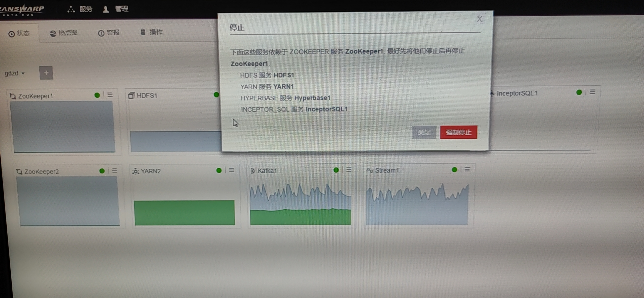
Task: Open the HDFS1 service title
Action: (x=147, y=96)
